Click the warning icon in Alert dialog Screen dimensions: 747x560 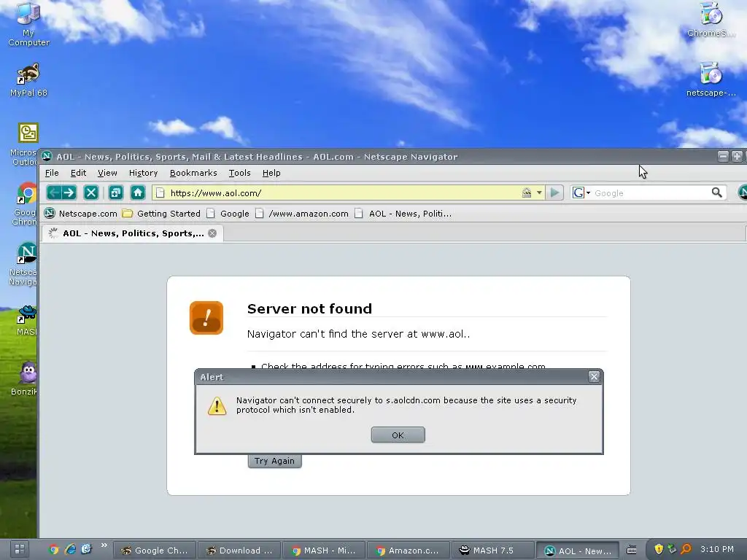click(217, 405)
